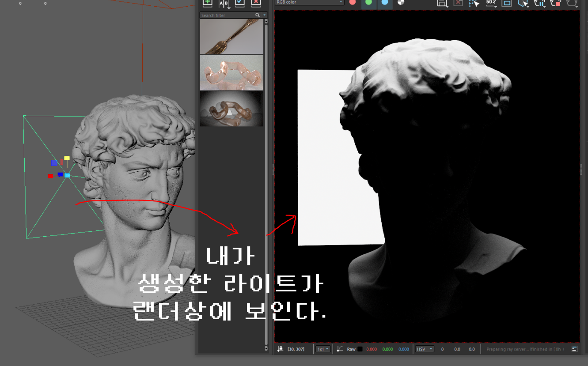Click the curve display icon beside Raw
The height and width of the screenshot is (366, 588).
[x=339, y=349]
